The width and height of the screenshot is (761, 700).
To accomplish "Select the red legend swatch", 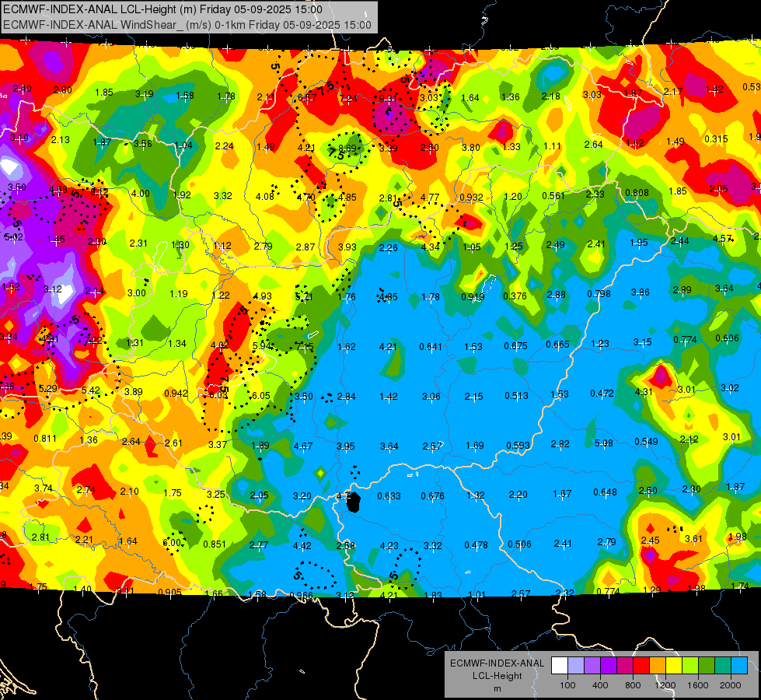I will (x=641, y=666).
